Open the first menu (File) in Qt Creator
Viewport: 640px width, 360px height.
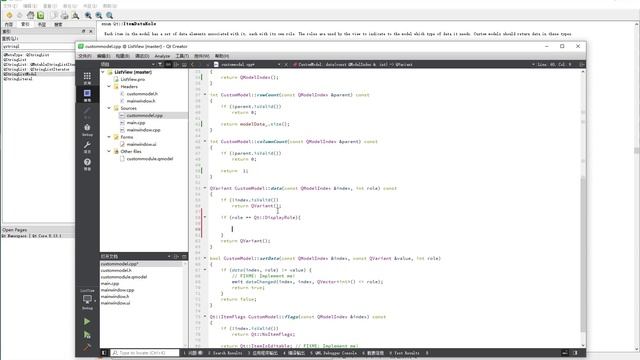tap(84, 56)
